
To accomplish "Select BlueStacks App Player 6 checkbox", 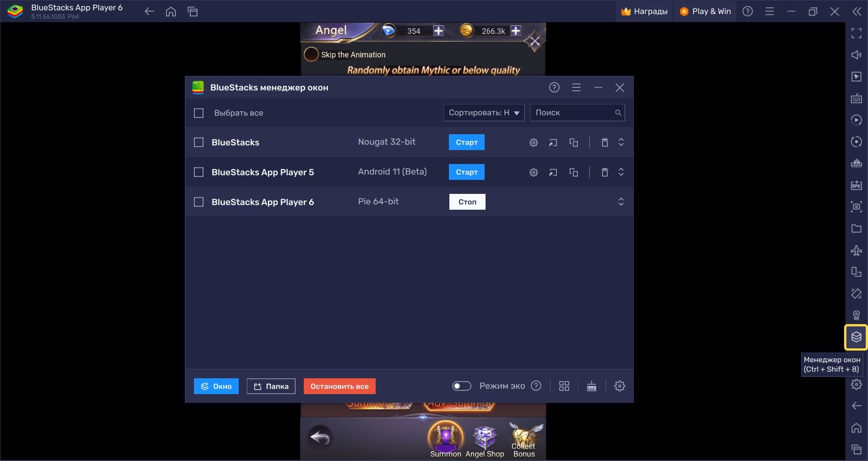I will point(199,202).
